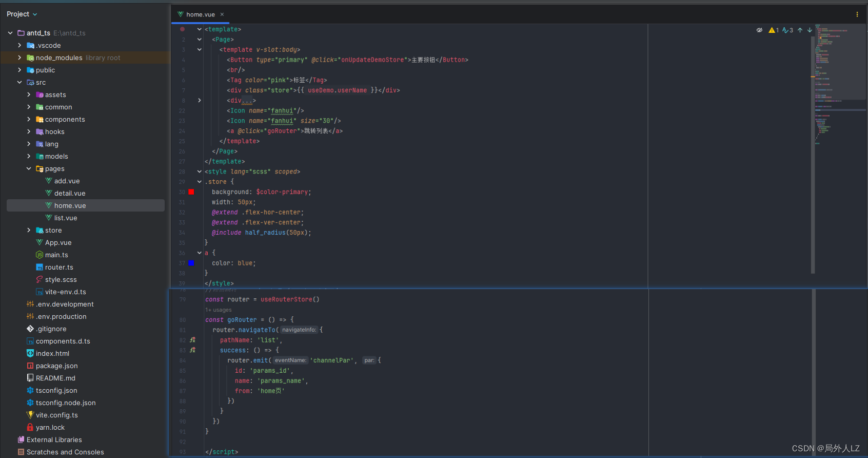
Task: Expand the lang folder
Action: tap(29, 144)
